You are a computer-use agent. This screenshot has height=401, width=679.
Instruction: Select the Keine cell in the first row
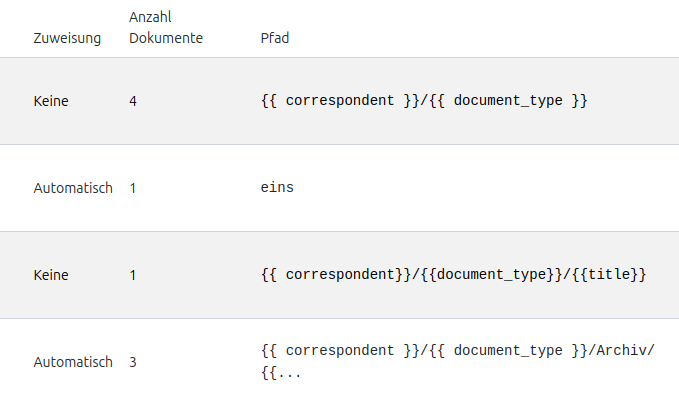(51, 101)
